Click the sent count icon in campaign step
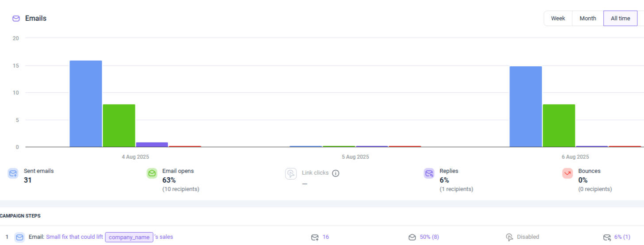The image size is (644, 245). point(315,237)
